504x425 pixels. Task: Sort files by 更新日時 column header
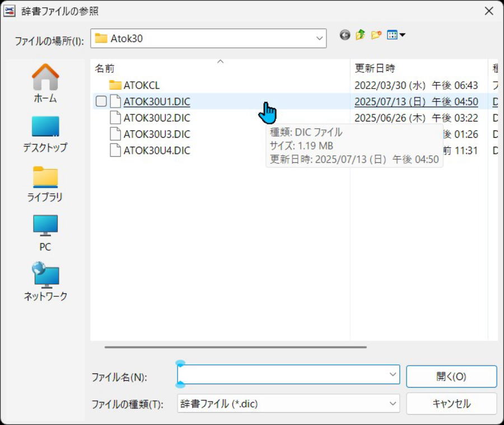pos(419,68)
